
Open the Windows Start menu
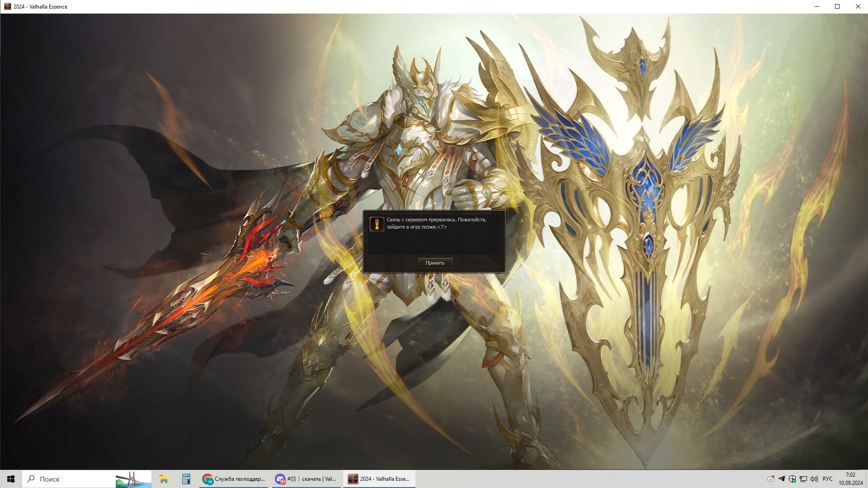tap(11, 479)
